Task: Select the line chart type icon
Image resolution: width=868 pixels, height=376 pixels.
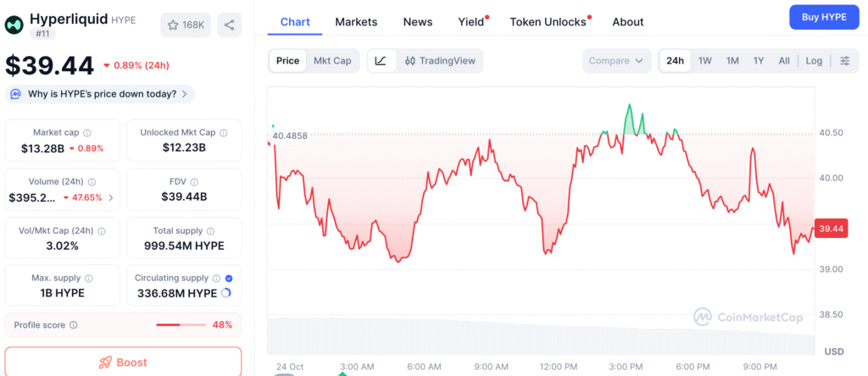Action: 381,61
